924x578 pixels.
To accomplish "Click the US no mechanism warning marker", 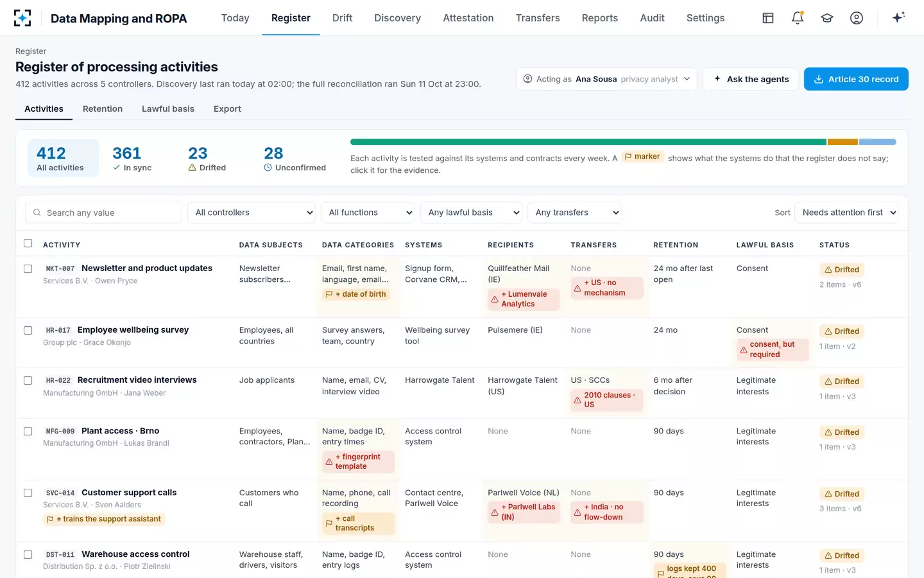I will (x=606, y=288).
